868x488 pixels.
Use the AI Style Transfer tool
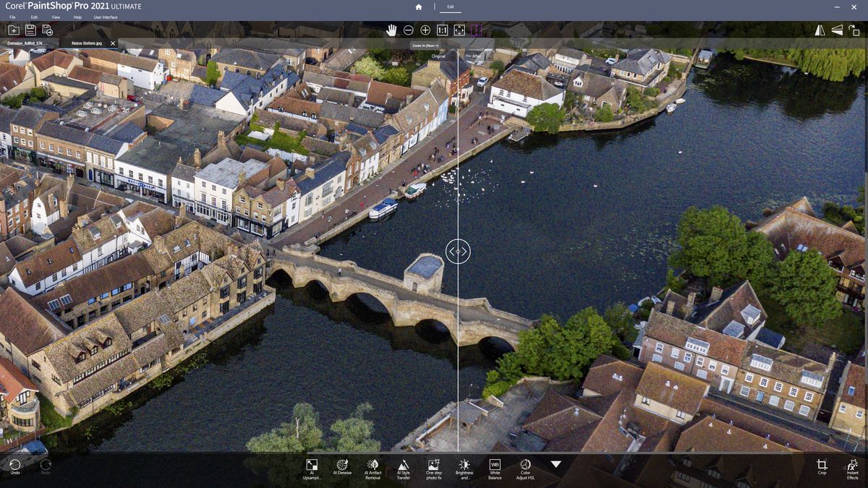point(403,466)
